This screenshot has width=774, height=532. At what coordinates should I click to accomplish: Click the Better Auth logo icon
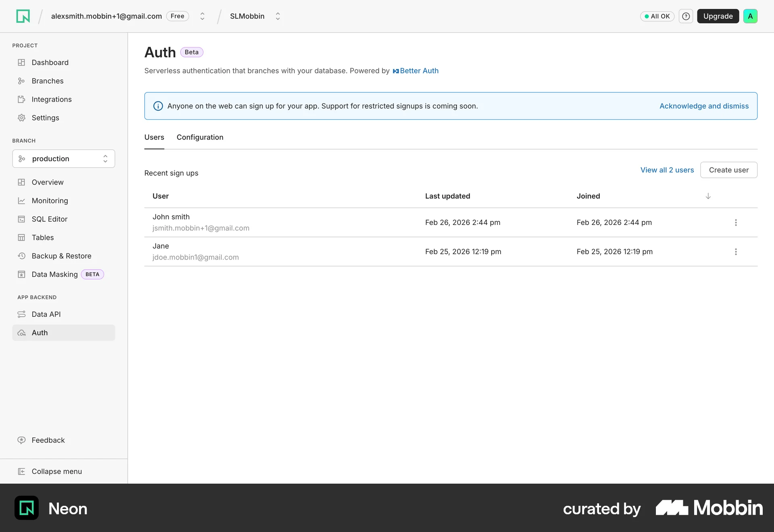(395, 71)
